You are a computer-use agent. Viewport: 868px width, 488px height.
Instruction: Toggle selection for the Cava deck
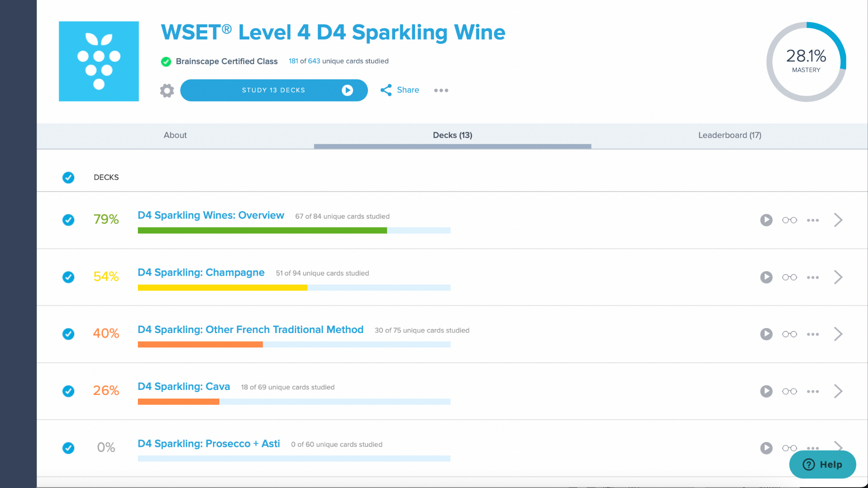[68, 391]
